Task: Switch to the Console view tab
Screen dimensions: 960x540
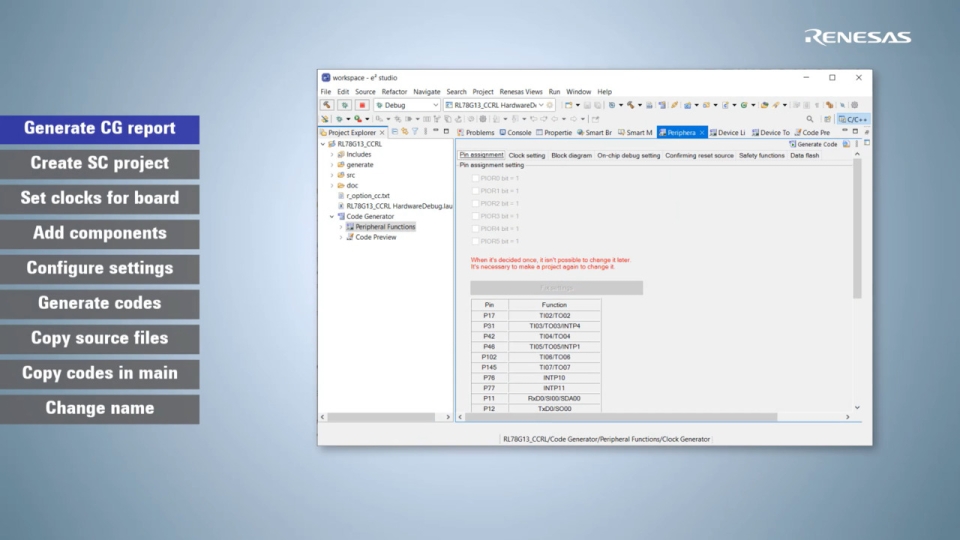Action: (x=515, y=132)
